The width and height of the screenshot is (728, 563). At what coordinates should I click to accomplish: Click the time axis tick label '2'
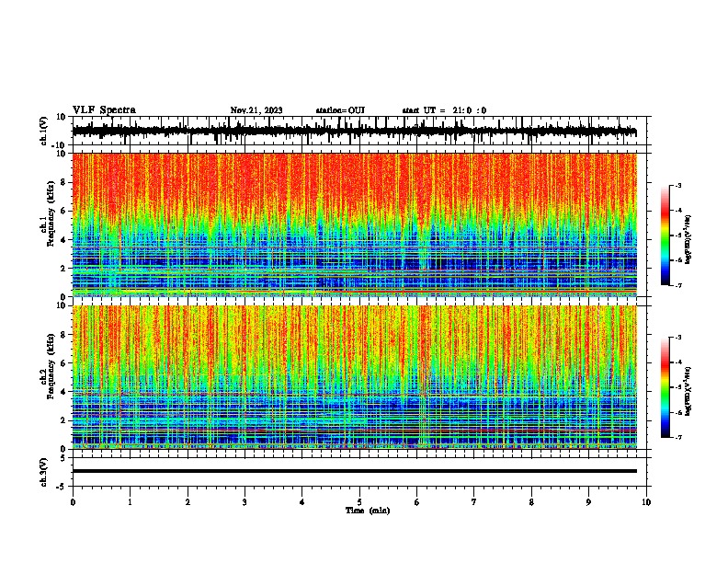(188, 502)
